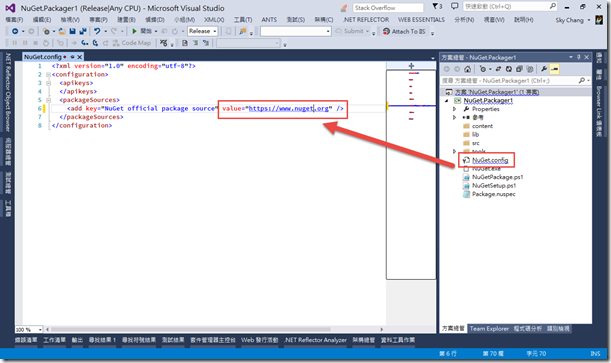The image size is (611, 363).
Task: Toggle Show All Files in Solution Explorer
Action: [x=530, y=69]
